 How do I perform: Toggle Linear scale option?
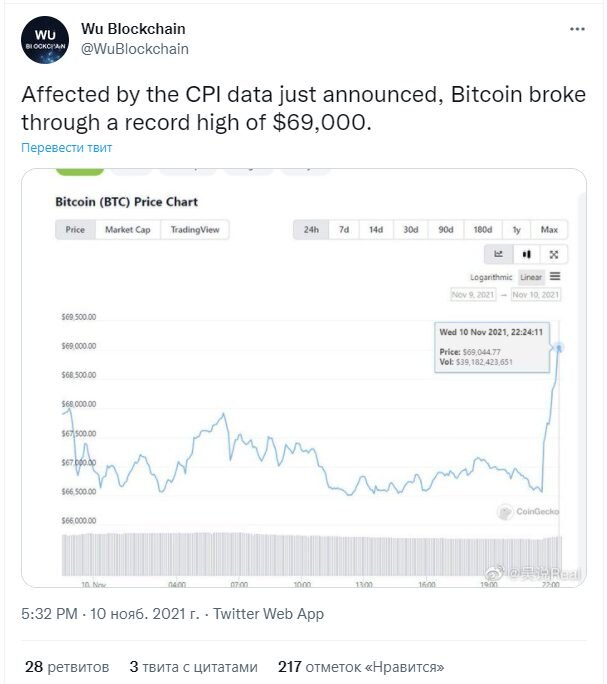coord(531,277)
